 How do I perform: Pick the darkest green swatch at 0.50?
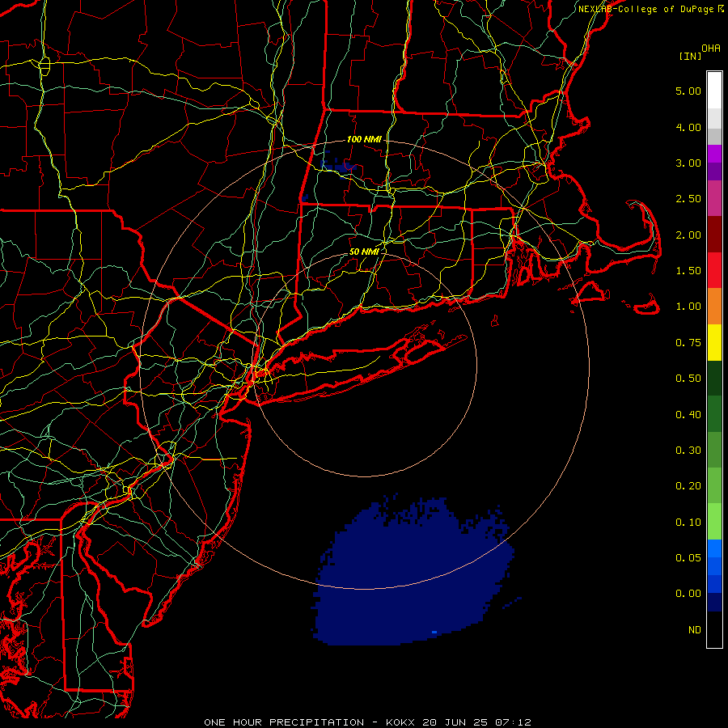[714, 378]
